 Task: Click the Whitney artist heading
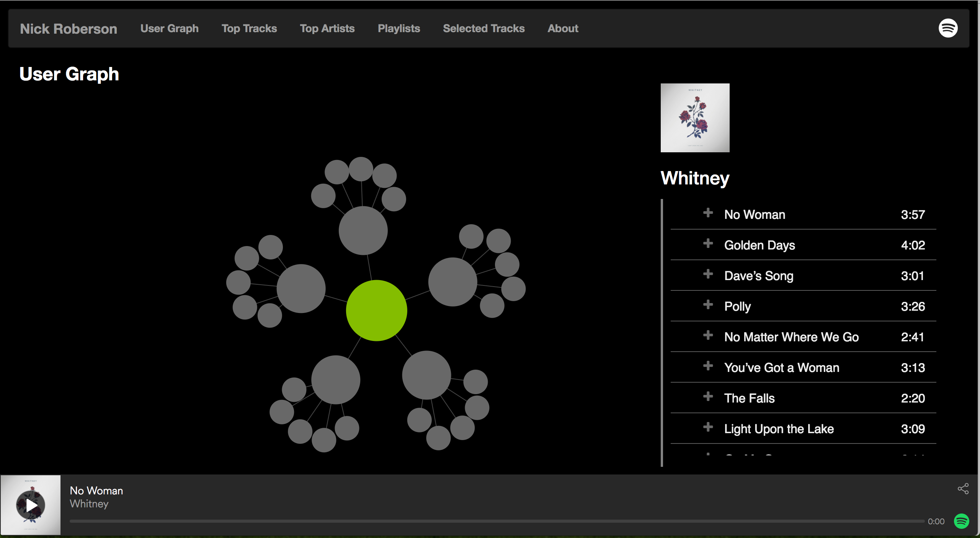click(695, 178)
